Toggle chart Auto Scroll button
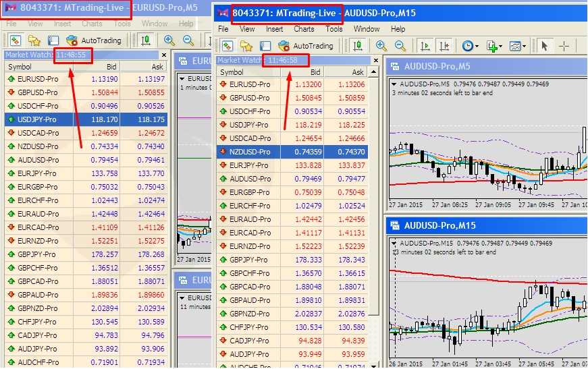588x369 pixels. (425, 46)
